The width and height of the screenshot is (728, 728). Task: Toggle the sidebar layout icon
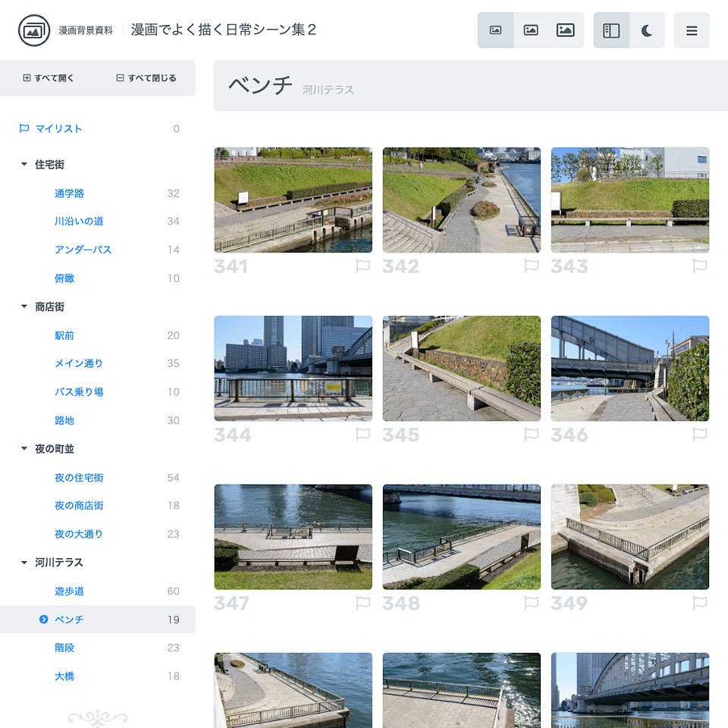click(611, 29)
